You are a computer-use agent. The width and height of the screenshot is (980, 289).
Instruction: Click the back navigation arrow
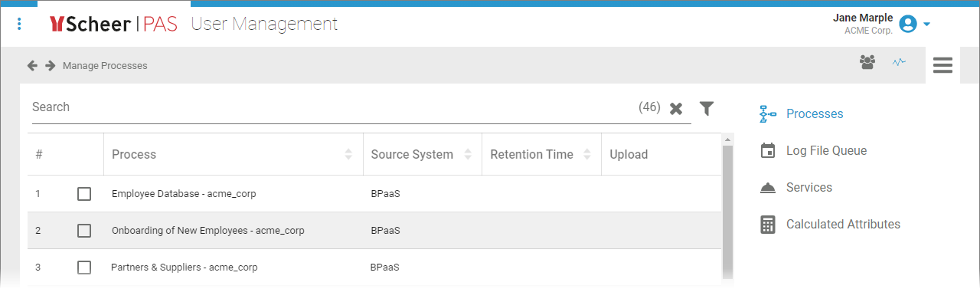pyautogui.click(x=32, y=65)
